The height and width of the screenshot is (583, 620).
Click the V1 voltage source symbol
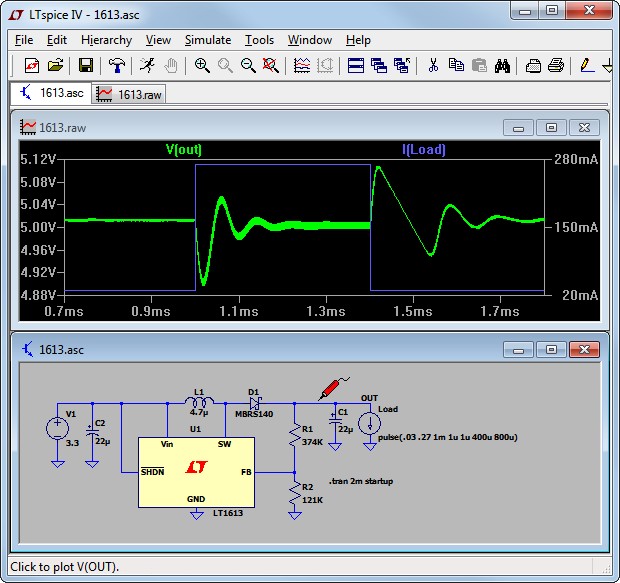57,428
